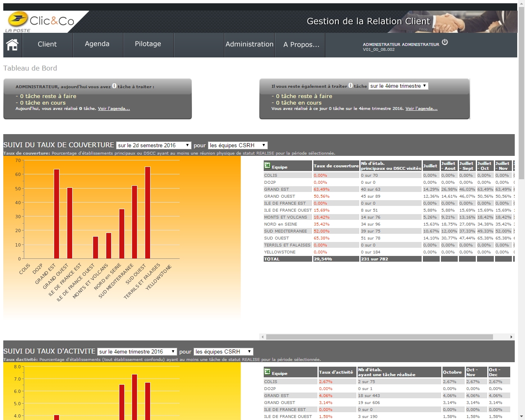Click the home icon in navigation bar

click(12, 45)
